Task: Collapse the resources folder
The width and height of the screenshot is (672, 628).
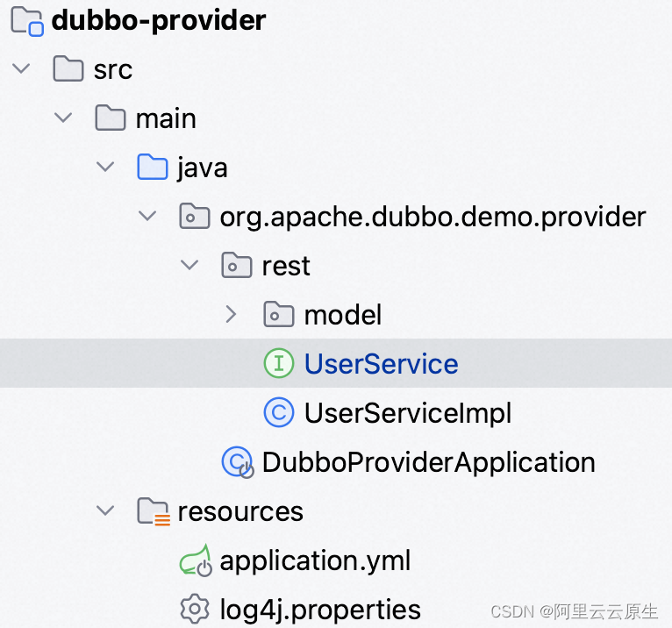Action: (x=105, y=511)
